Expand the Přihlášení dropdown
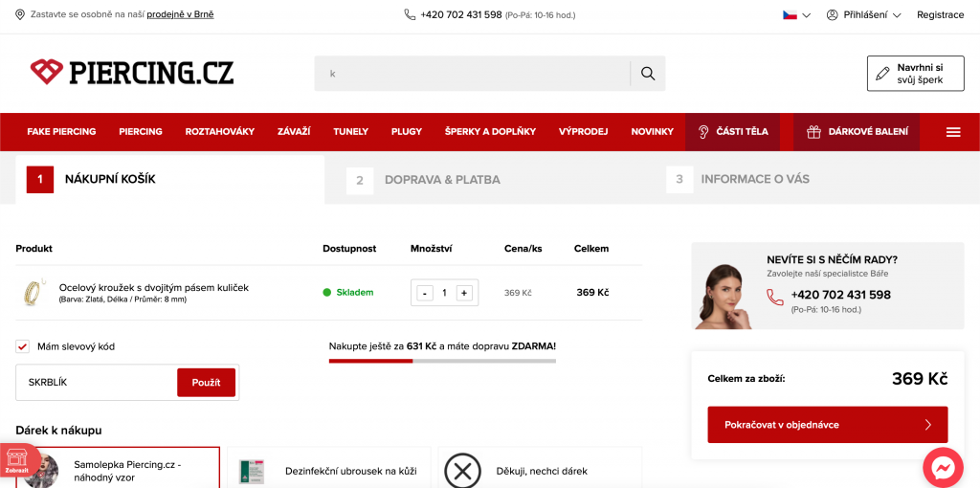The height and width of the screenshot is (488, 980). click(x=864, y=15)
